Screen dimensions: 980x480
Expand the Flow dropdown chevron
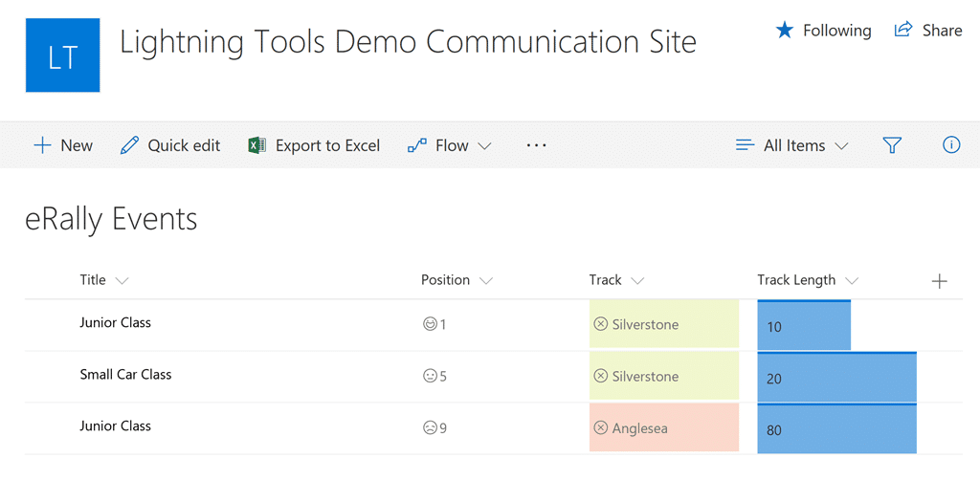[x=484, y=146]
